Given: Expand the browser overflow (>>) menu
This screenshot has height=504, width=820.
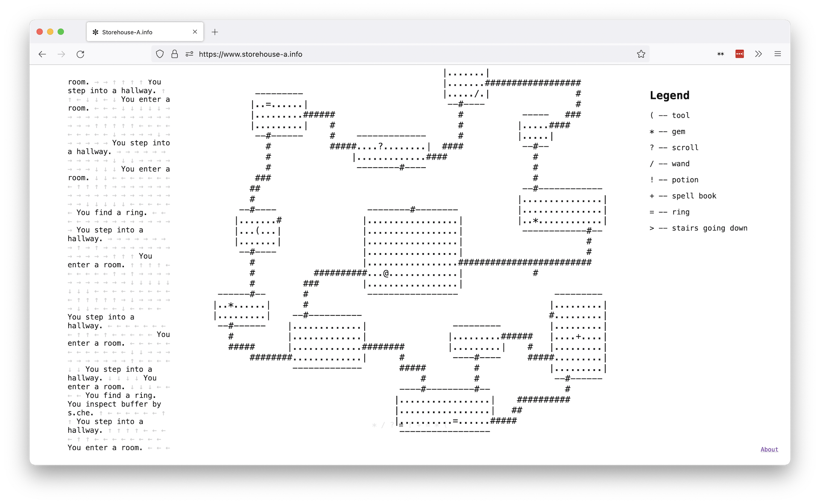Looking at the screenshot, I should (758, 53).
